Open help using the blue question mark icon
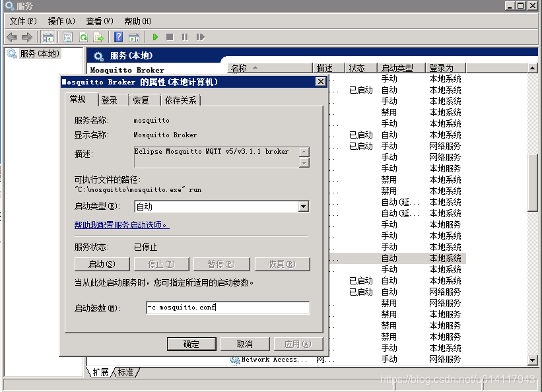Image resolution: width=542 pixels, height=392 pixels. click(x=119, y=37)
